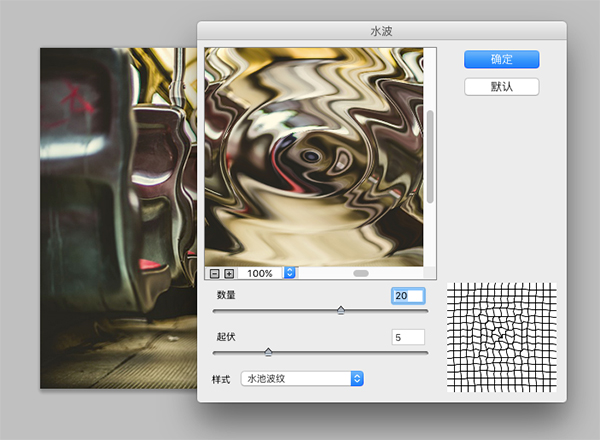Screen dimensions: 600x440
Task: Click the 数量 value field showing 20
Action: pyautogui.click(x=408, y=296)
